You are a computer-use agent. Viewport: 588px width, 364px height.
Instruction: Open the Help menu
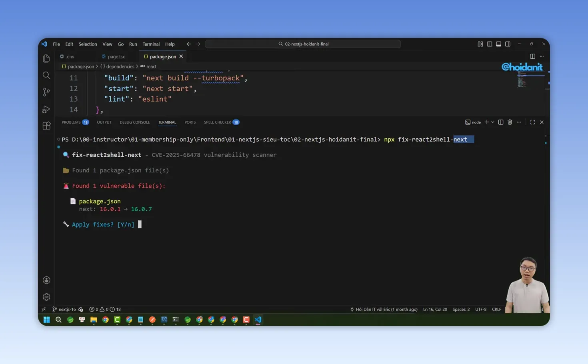click(x=170, y=44)
